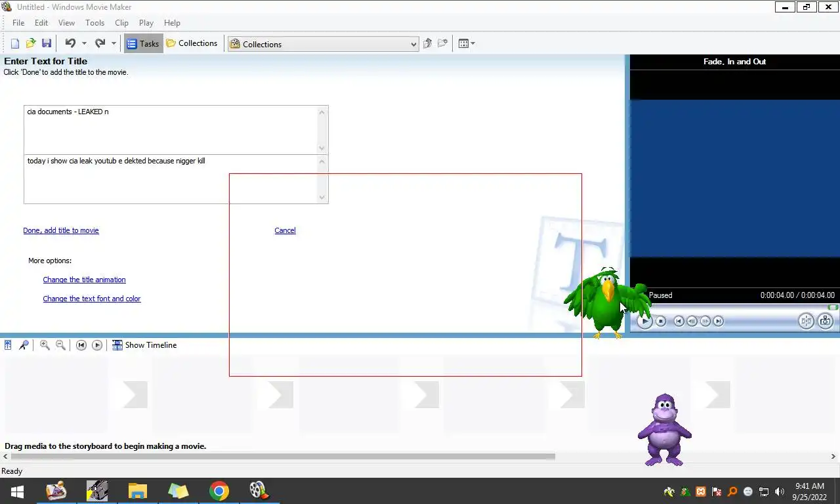The width and height of the screenshot is (840, 504).
Task: Launch Google Chrome from the taskbar
Action: coord(219,491)
